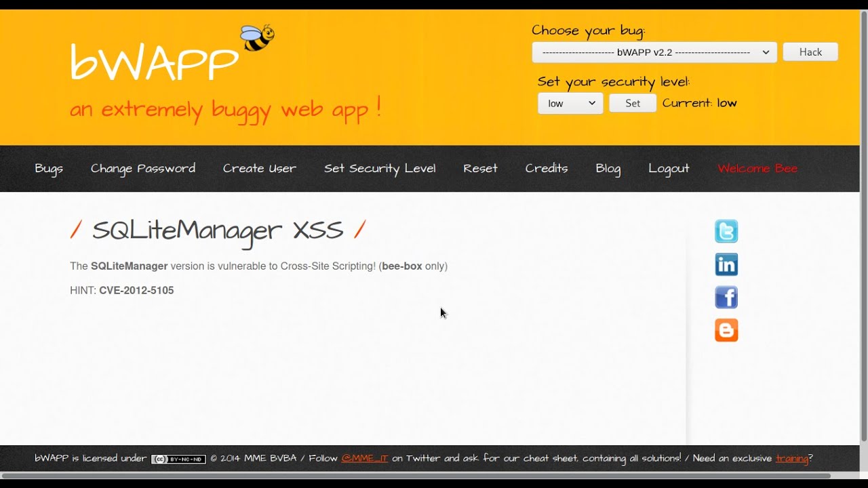The image size is (868, 488).
Task: Visit the Blog link in navigation
Action: pyautogui.click(x=608, y=168)
